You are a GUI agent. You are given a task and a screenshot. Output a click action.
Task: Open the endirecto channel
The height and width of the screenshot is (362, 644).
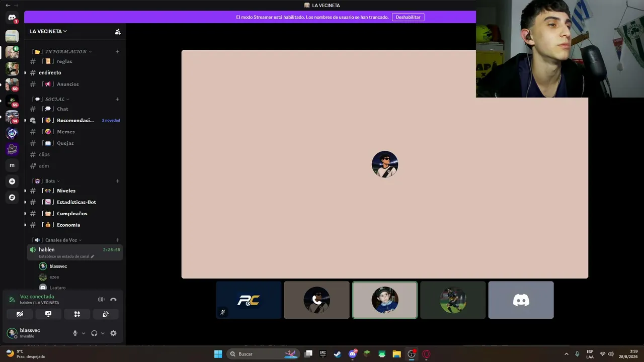click(74, 73)
